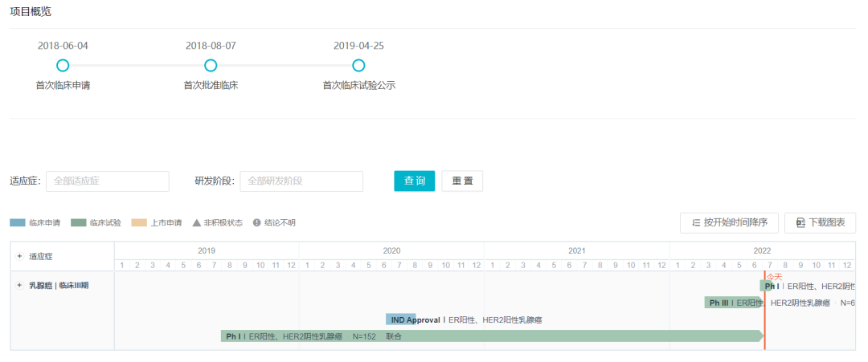Expand the 适应症 column header plus
868x362 pixels.
pos(19,256)
